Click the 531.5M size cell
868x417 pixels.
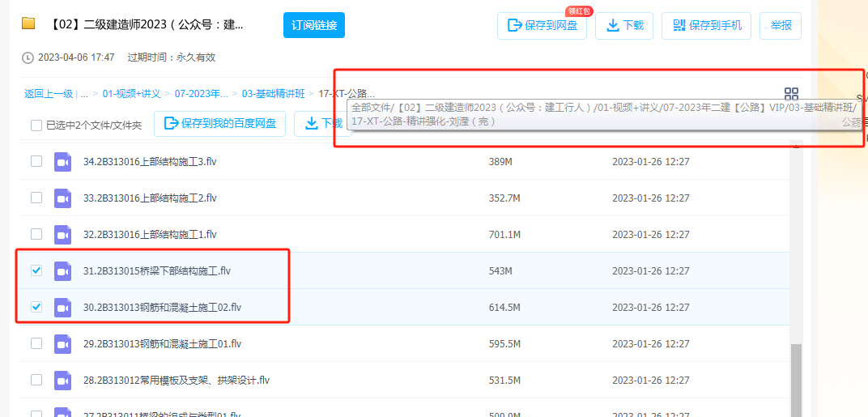click(x=504, y=381)
